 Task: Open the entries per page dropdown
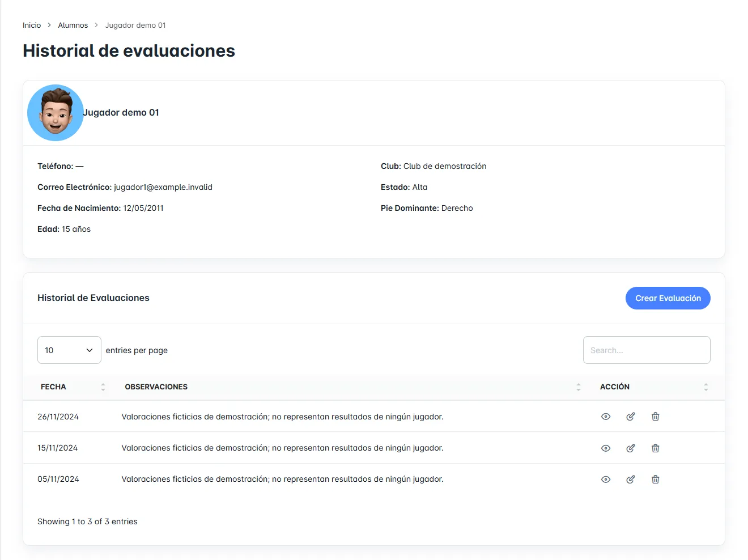[x=69, y=350]
